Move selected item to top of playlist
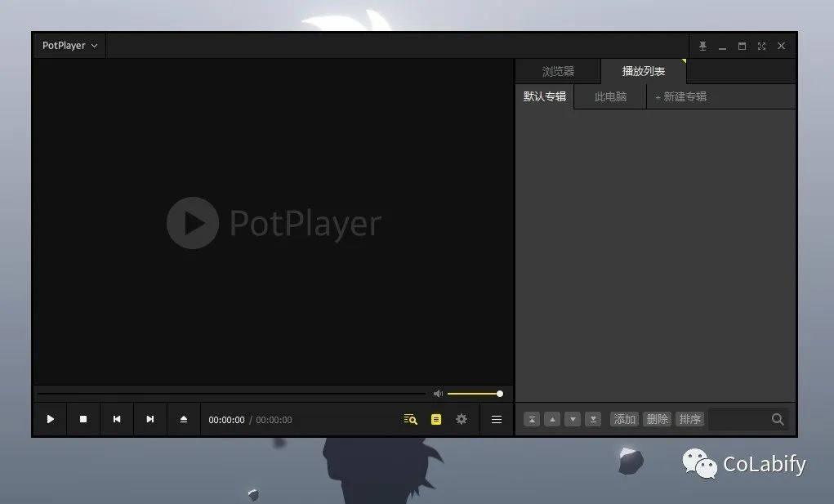 point(532,418)
